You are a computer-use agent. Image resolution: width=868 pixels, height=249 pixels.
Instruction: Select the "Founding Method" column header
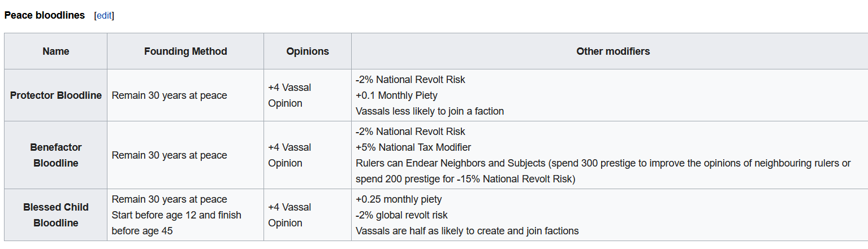tap(185, 51)
